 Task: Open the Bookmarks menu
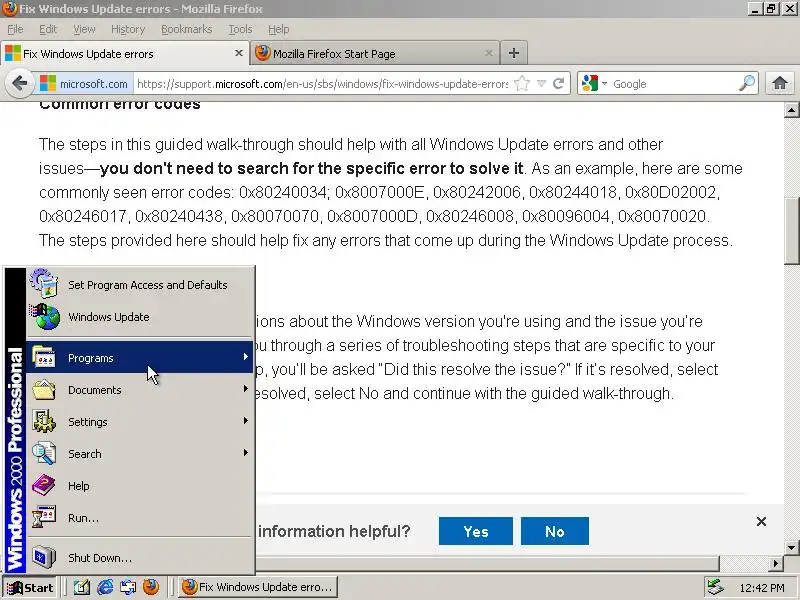186,29
